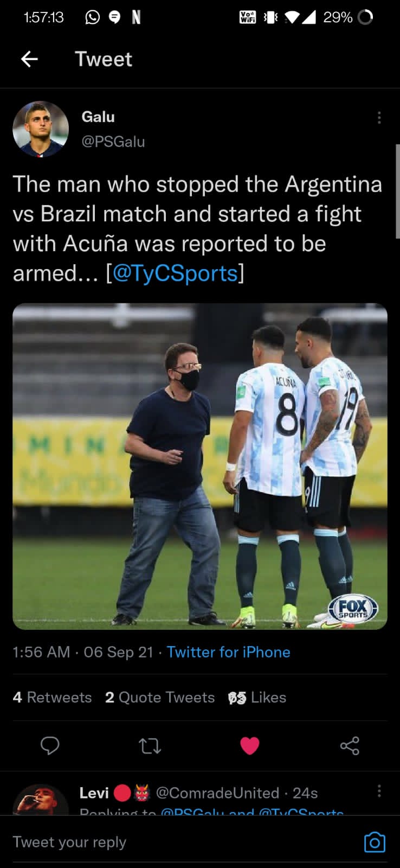Open the @PSGalu handle
The height and width of the screenshot is (868, 400).
(113, 142)
